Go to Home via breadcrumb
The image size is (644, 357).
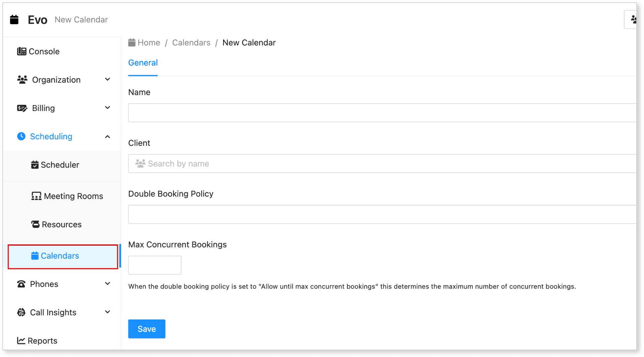pos(149,43)
